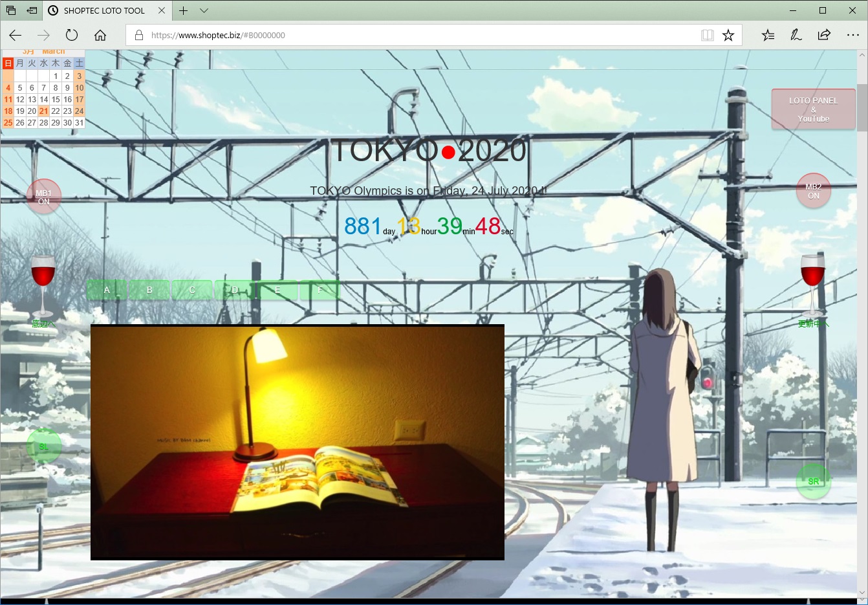Click the Sunday 日 column header

[x=8, y=63]
